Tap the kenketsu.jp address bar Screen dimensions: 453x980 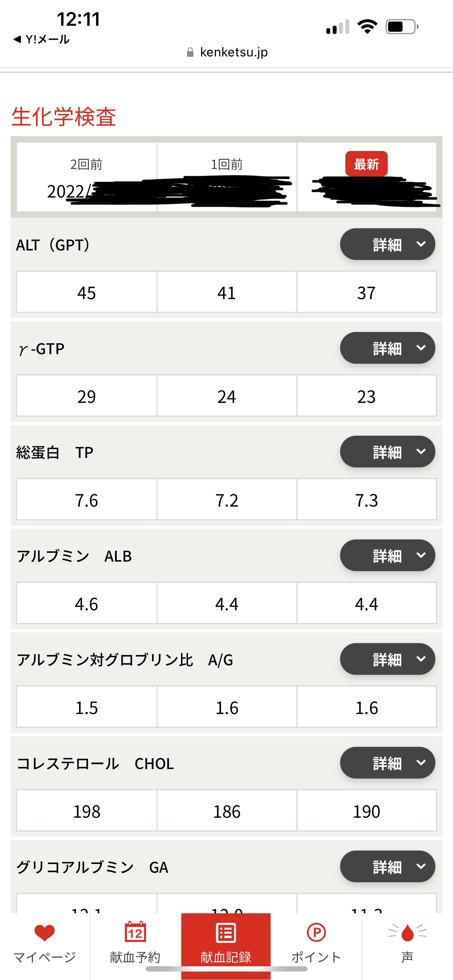click(x=234, y=52)
